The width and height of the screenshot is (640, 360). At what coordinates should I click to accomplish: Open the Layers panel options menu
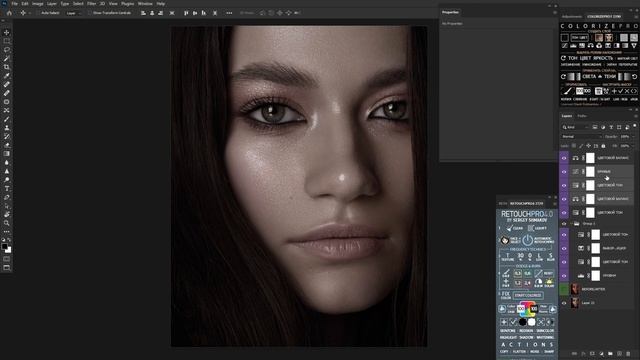coord(636,116)
